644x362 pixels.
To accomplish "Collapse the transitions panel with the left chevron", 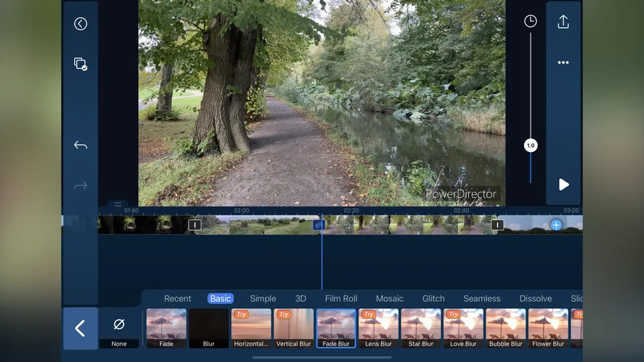I will 80,328.
